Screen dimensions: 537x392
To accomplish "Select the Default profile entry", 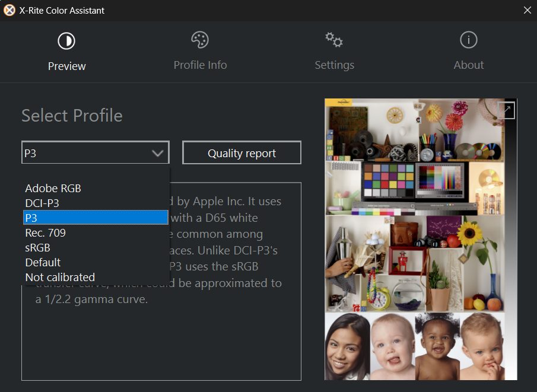I will tap(43, 262).
